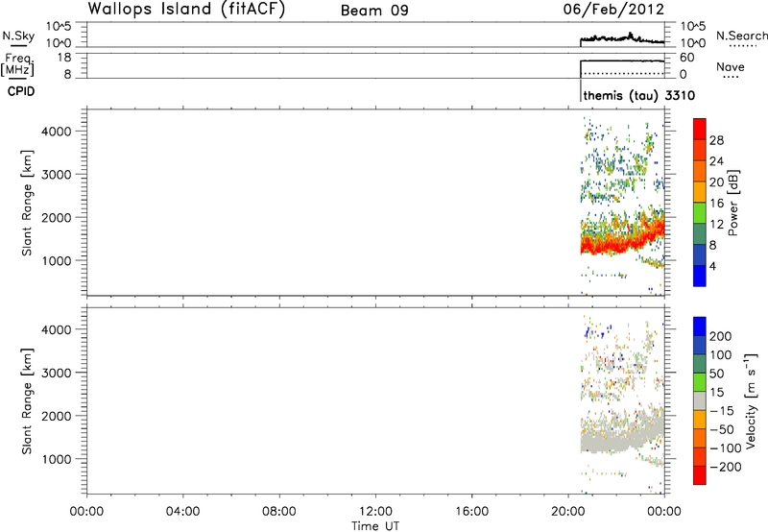Click the blue bottom of the power colorbar

tap(700, 276)
